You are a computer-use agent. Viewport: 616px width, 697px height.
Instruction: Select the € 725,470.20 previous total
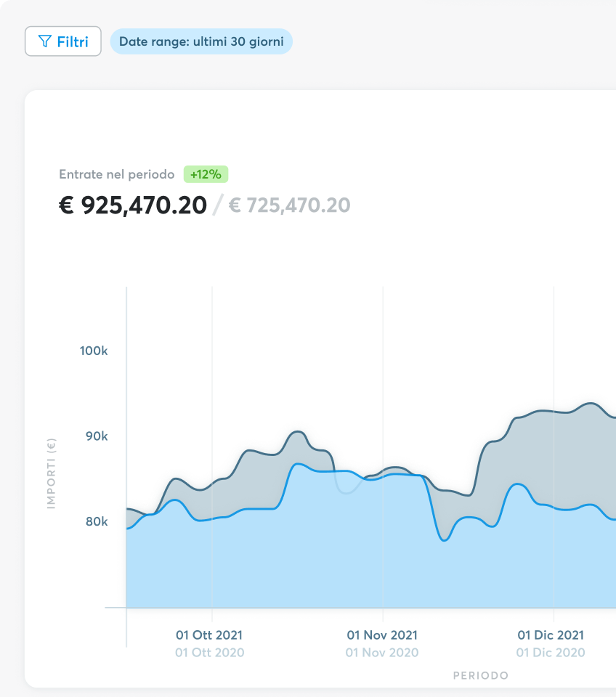point(289,205)
